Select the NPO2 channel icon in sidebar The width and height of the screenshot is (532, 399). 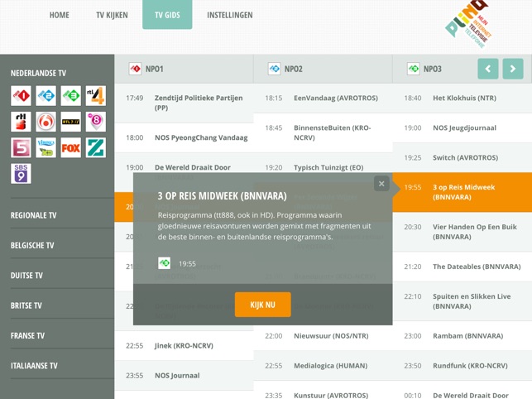[x=46, y=96]
